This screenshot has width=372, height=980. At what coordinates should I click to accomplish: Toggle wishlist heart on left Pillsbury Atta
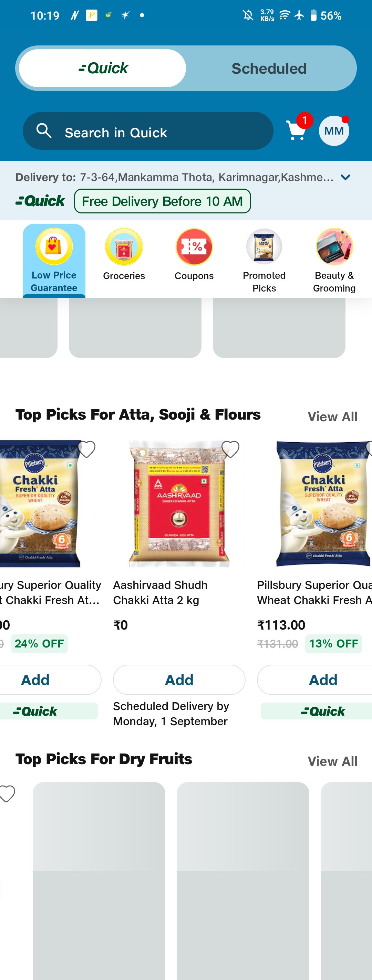click(x=87, y=449)
